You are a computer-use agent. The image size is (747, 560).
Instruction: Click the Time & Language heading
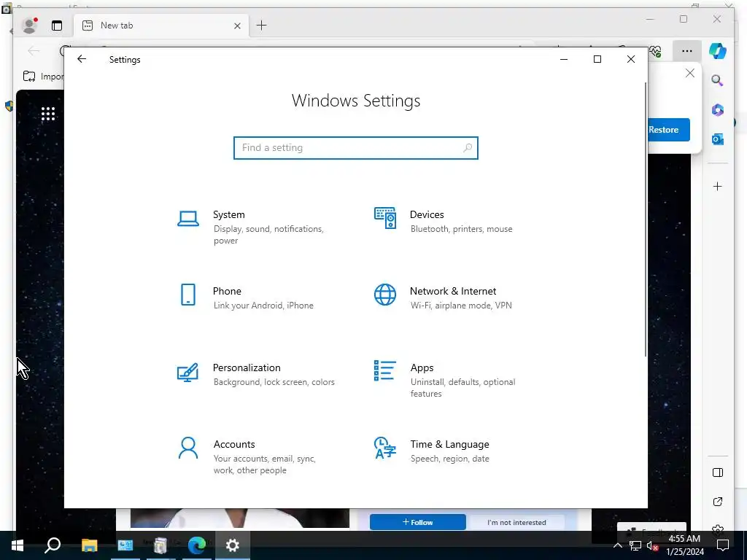[449, 444]
